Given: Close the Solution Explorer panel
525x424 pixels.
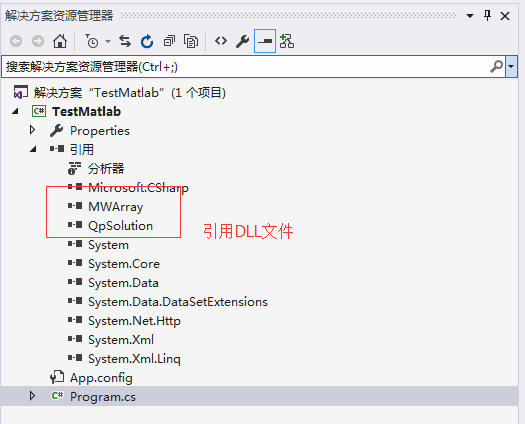Looking at the screenshot, I should [505, 16].
